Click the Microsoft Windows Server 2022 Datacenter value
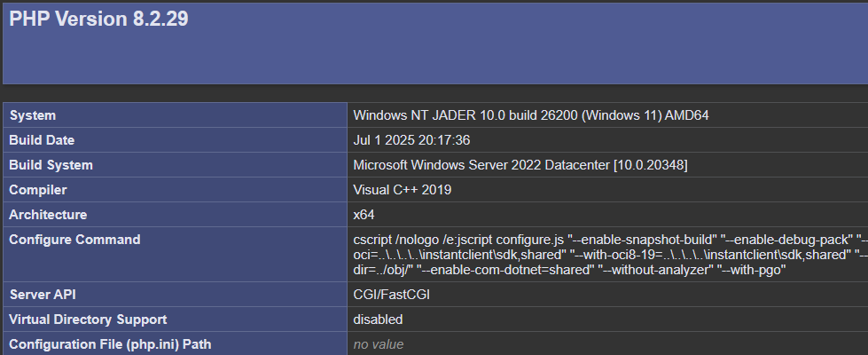The height and width of the screenshot is (355, 868). pyautogui.click(x=520, y=165)
